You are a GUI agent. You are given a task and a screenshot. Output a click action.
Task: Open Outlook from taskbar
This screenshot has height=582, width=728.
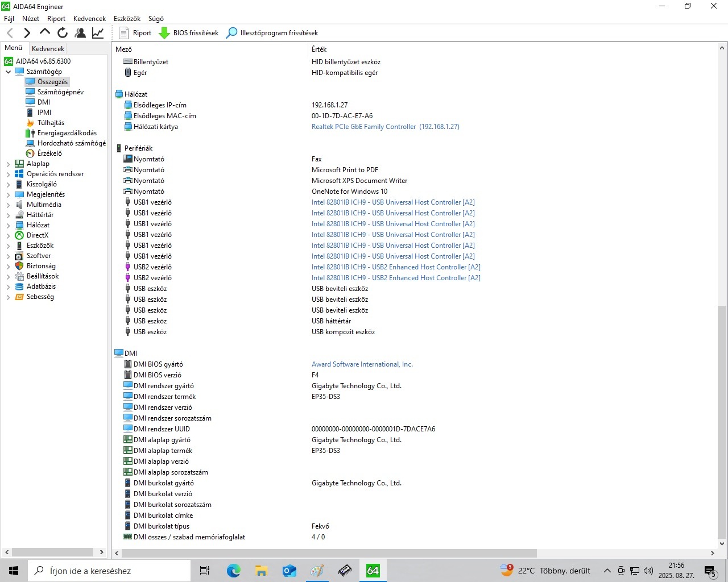(289, 571)
